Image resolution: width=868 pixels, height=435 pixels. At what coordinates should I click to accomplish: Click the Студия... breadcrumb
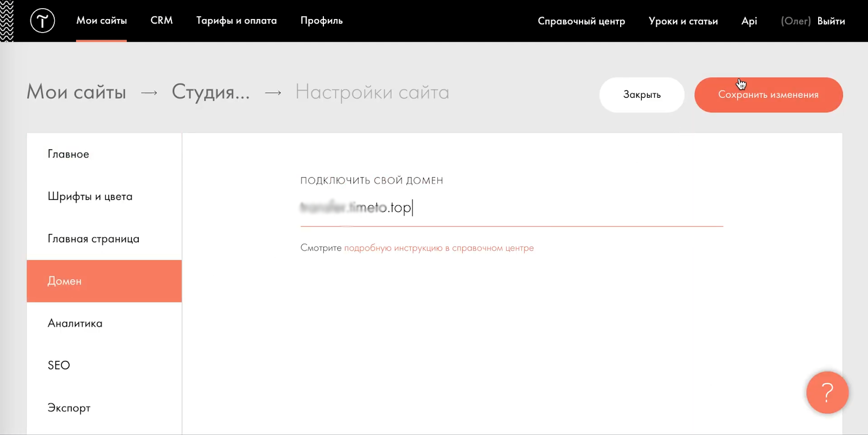click(x=210, y=92)
